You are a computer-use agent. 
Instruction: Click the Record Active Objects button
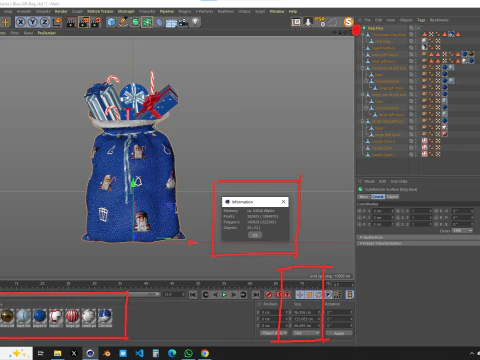click(268, 295)
